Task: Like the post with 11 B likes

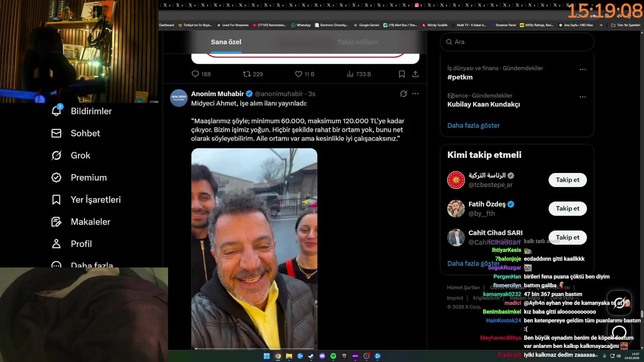Action: coord(298,74)
